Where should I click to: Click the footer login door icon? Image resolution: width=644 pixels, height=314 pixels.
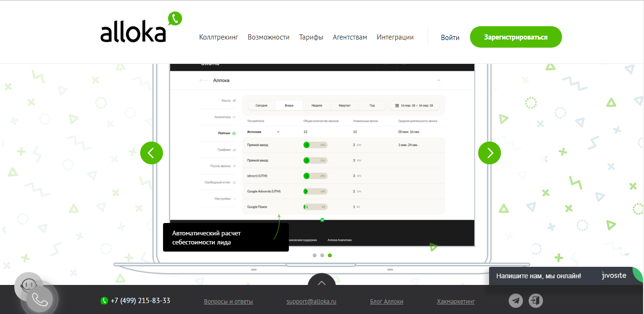tap(536, 301)
